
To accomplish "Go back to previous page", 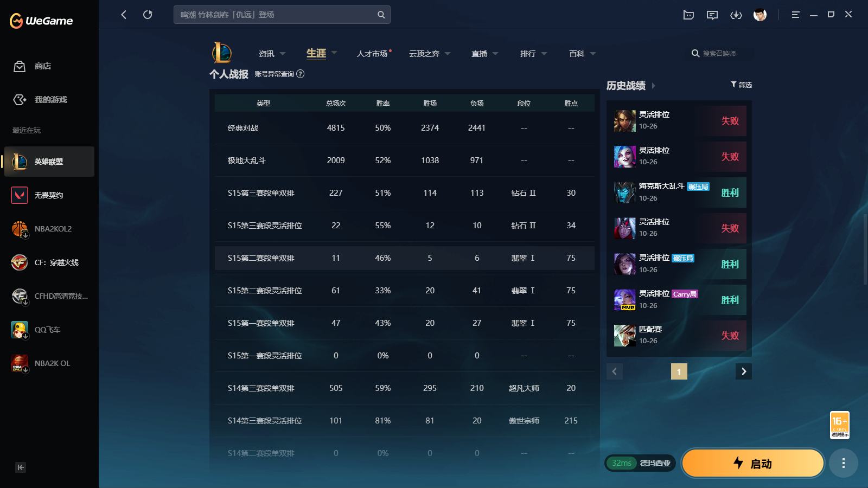I will click(124, 15).
